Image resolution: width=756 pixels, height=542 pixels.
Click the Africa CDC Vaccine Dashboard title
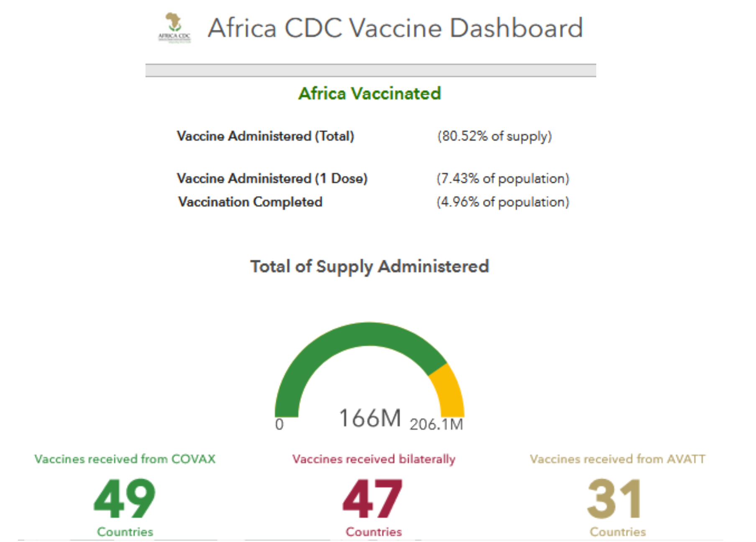click(x=395, y=28)
